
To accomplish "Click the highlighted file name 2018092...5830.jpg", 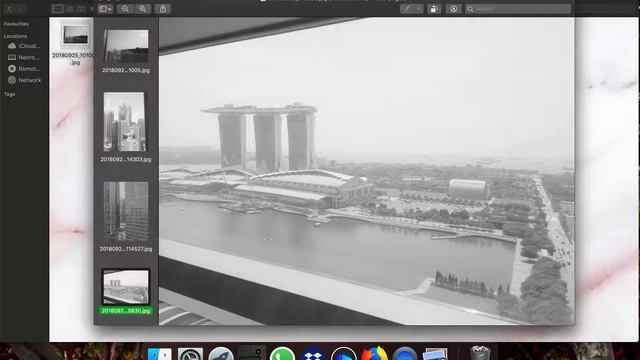I will (126, 311).
